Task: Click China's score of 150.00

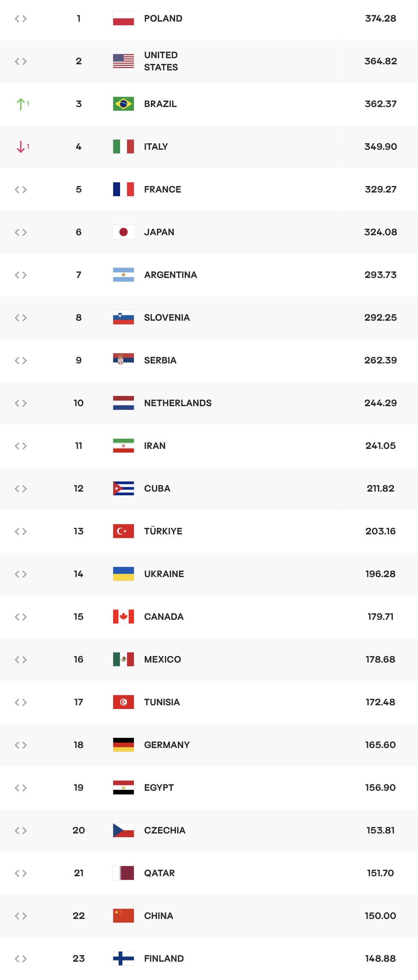Action: tap(380, 916)
